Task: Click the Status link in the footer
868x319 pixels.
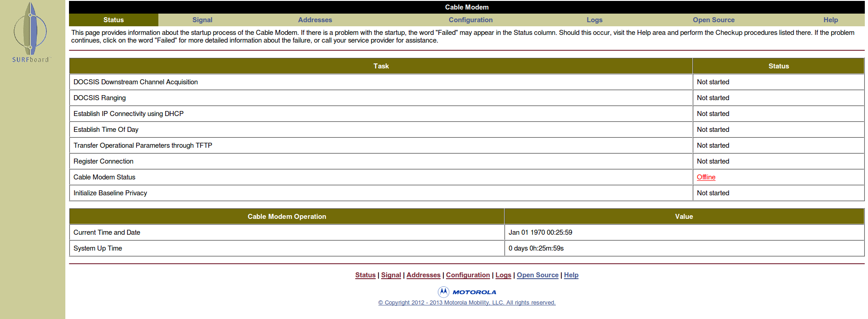Action: click(x=365, y=275)
